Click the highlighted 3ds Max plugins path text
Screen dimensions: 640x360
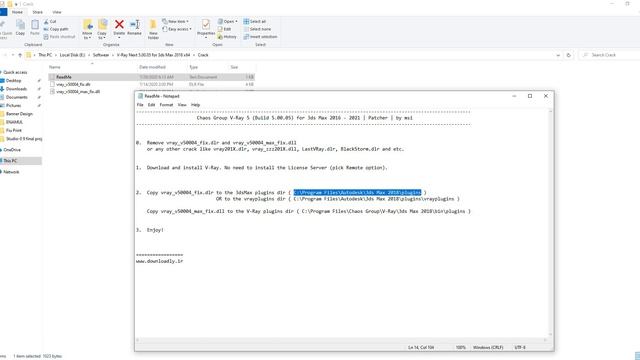tap(357, 192)
